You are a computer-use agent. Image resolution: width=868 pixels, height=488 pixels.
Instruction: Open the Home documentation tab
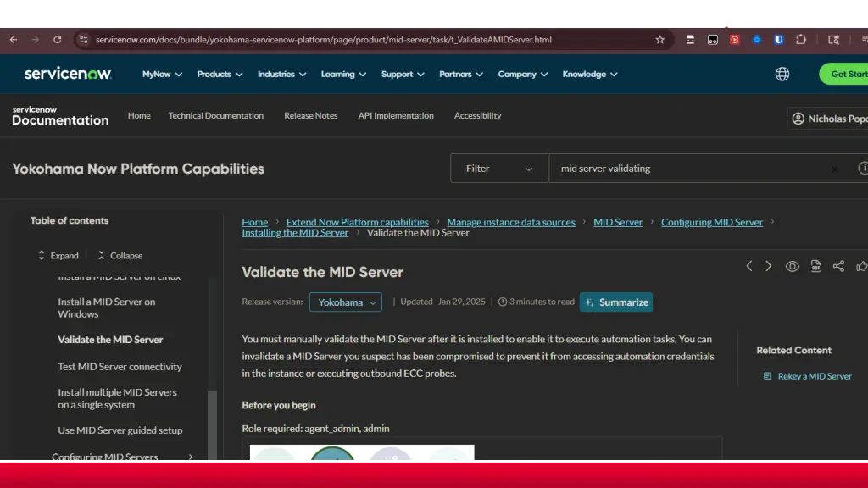pyautogui.click(x=139, y=115)
